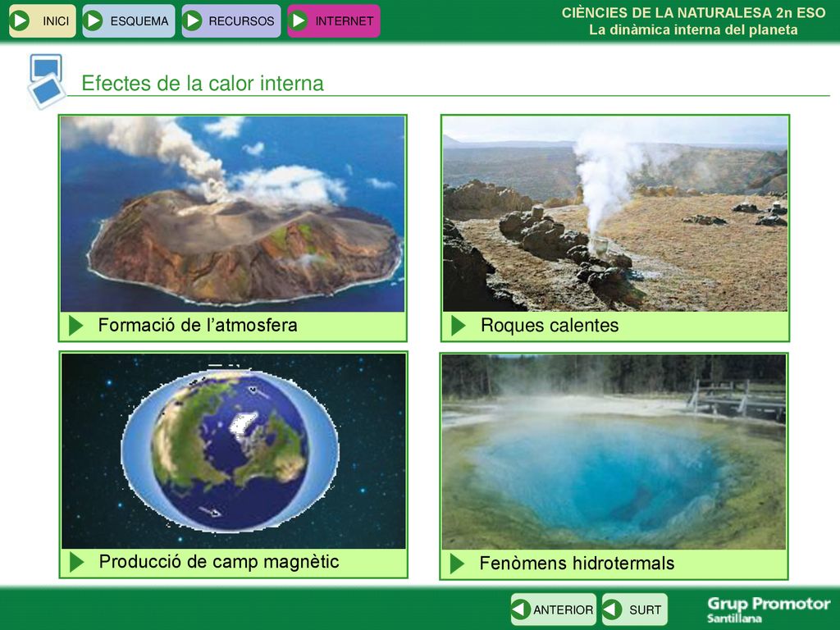
Task: Click the arrow next to Producció de camp magnètic
Action: click(x=77, y=562)
